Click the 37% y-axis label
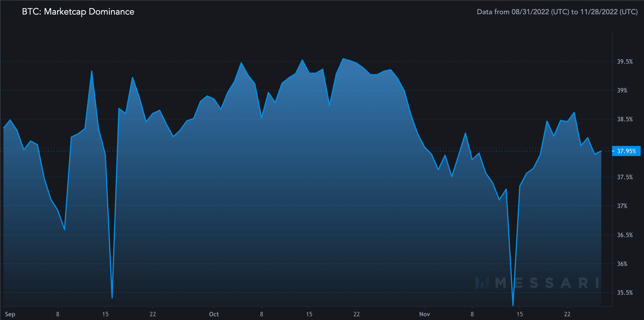Screen dimensions: 644x320 (x=622, y=206)
